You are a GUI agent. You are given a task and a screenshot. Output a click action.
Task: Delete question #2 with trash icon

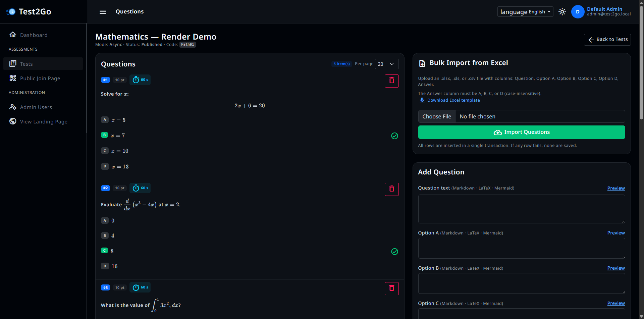pyautogui.click(x=391, y=189)
